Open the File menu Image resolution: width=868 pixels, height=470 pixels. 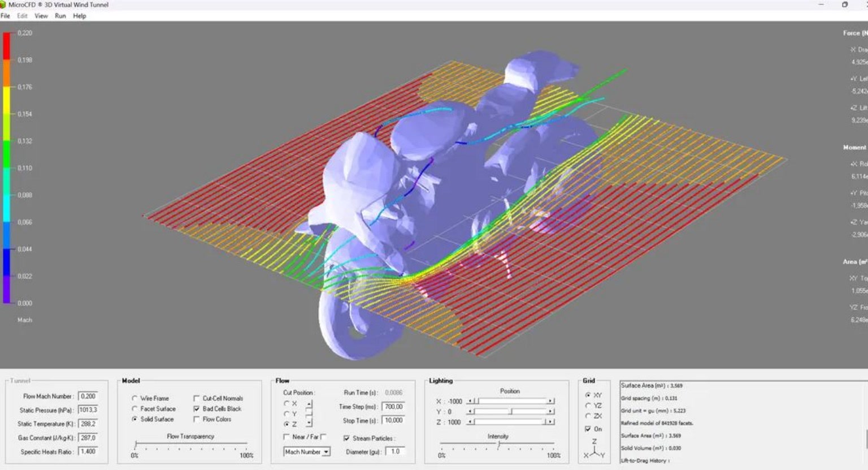[x=5, y=16]
